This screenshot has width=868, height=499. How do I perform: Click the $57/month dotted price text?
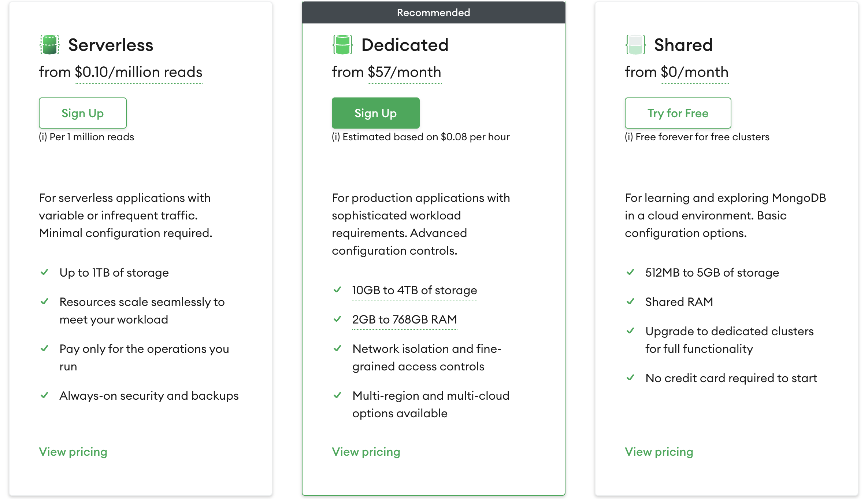[404, 72]
